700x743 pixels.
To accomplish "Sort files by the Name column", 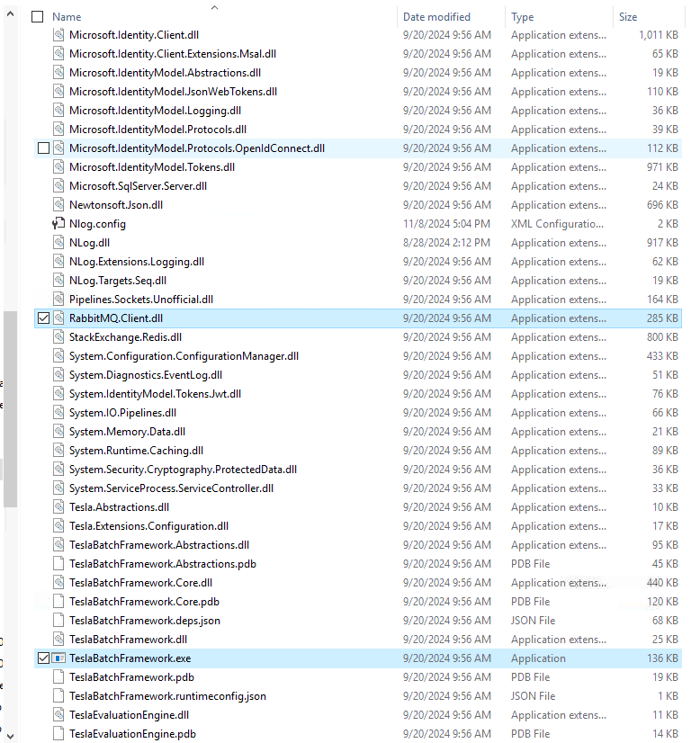I will click(x=67, y=17).
